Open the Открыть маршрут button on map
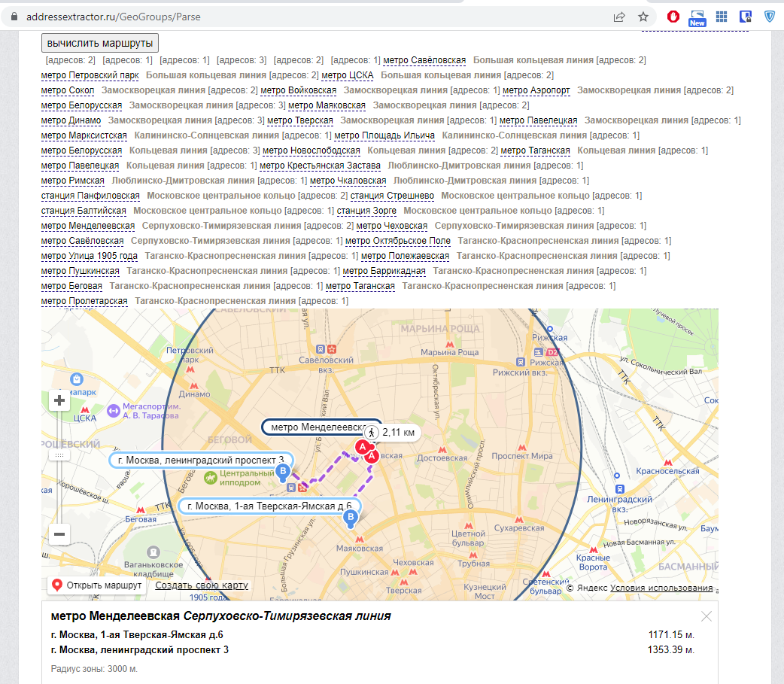 click(x=97, y=585)
